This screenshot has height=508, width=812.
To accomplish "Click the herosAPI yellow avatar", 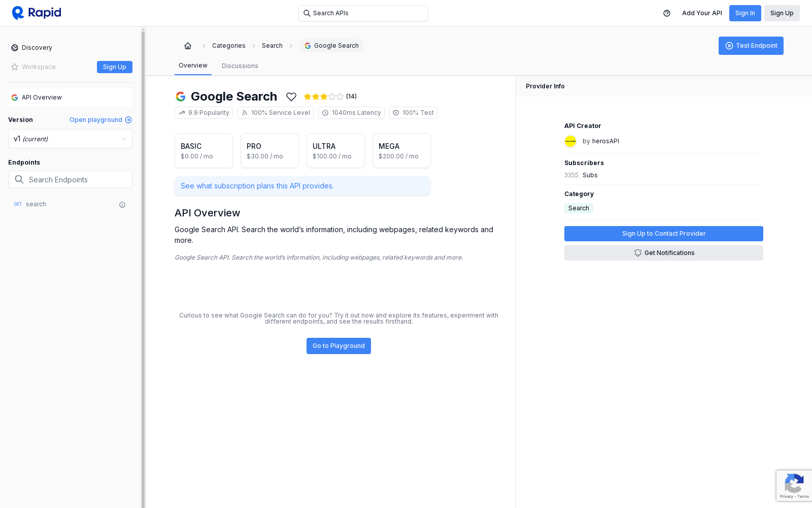I will tap(570, 141).
